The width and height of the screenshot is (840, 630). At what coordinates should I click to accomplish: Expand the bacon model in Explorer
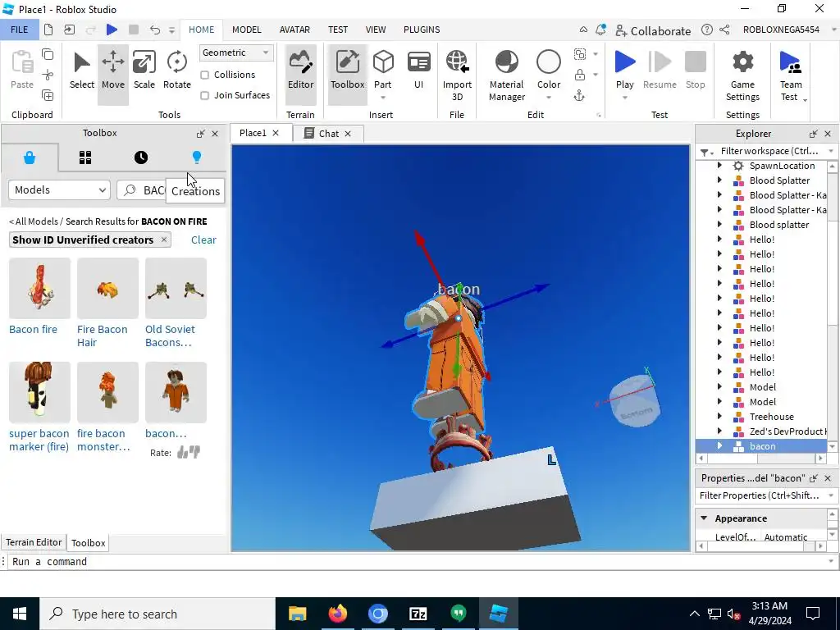click(719, 445)
